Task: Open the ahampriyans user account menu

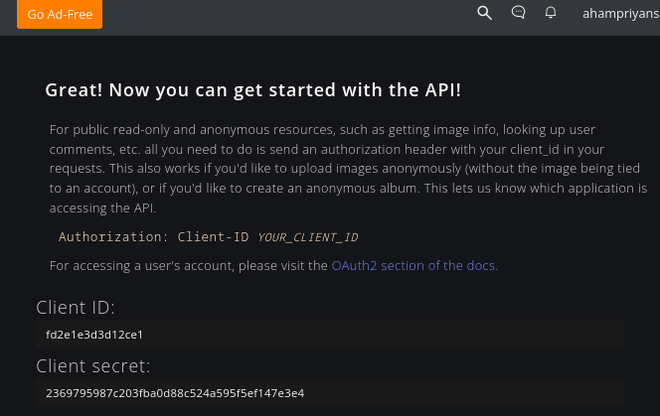Action: pyautogui.click(x=620, y=14)
